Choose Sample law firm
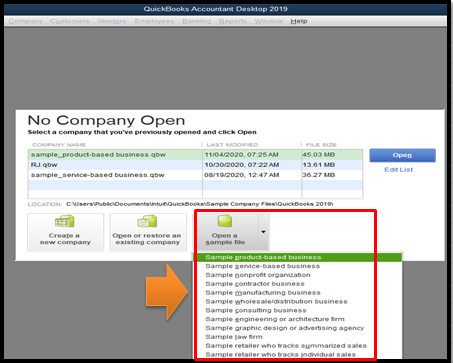 298,337
